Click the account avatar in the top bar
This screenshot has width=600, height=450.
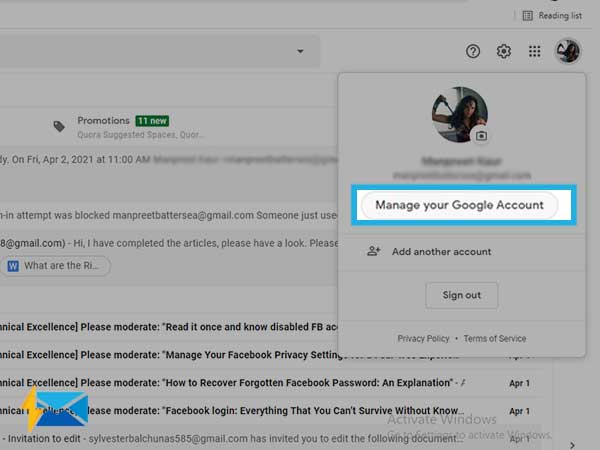[x=568, y=51]
